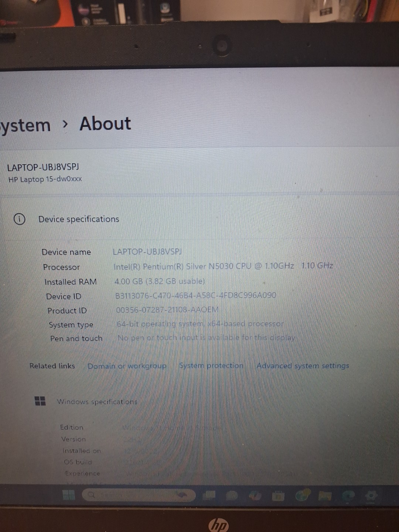Viewport: 399px width, 532px height.
Task: Go back to System in breadcrumb
Action: click(25, 126)
